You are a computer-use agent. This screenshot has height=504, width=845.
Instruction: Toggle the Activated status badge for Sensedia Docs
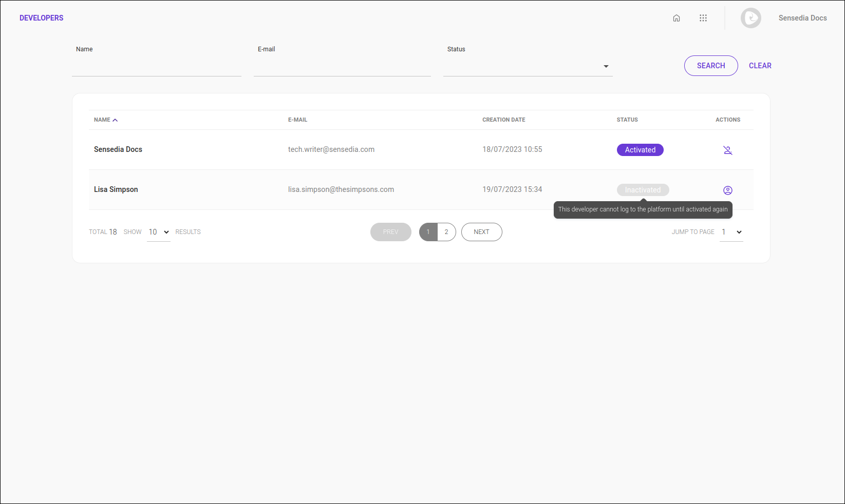click(x=640, y=149)
